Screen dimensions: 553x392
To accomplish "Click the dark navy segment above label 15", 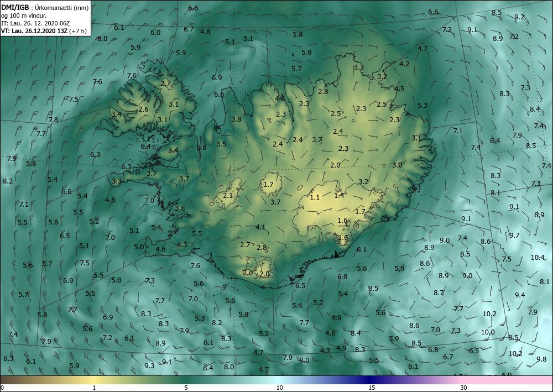I will tap(371, 380).
